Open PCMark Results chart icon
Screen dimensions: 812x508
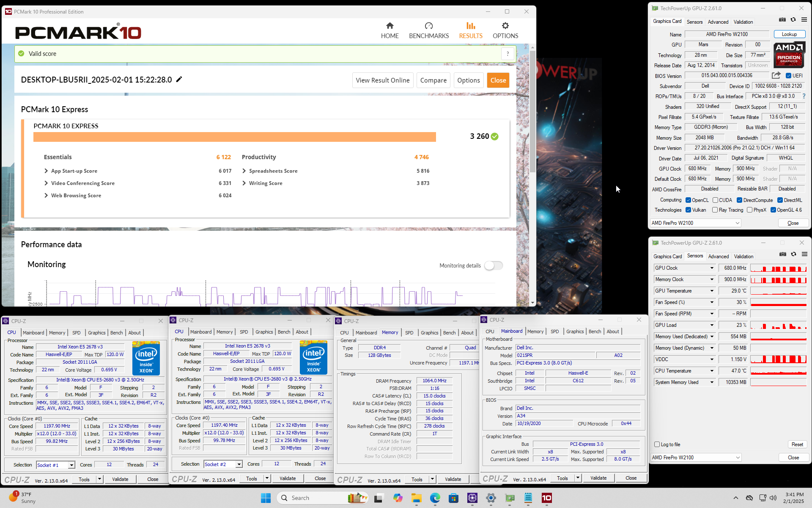471,26
